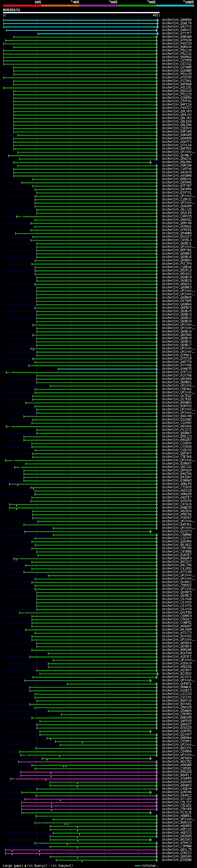The height and width of the screenshot is (868, 197).
Task: Select label UniRef100_P13272
Action: (x=177, y=430)
